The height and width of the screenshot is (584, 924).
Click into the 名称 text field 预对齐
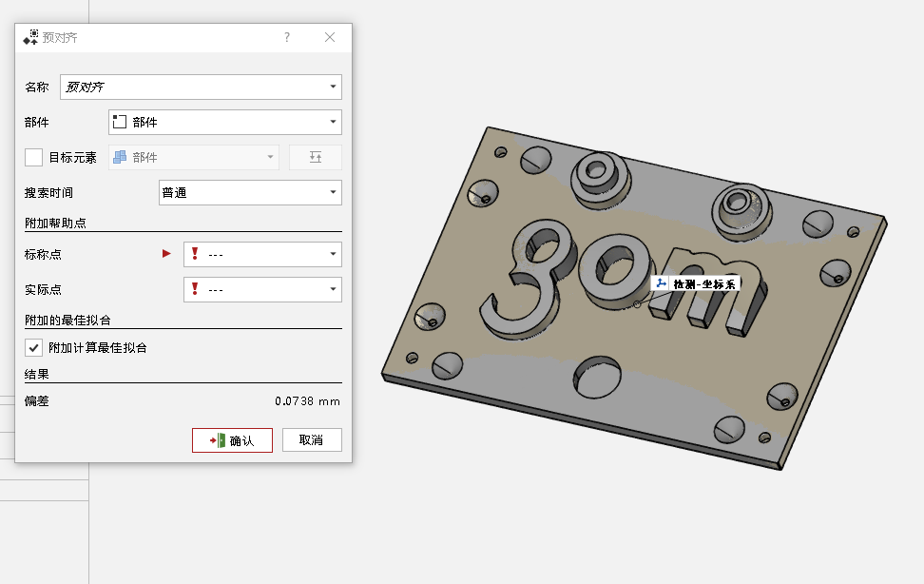coord(190,87)
